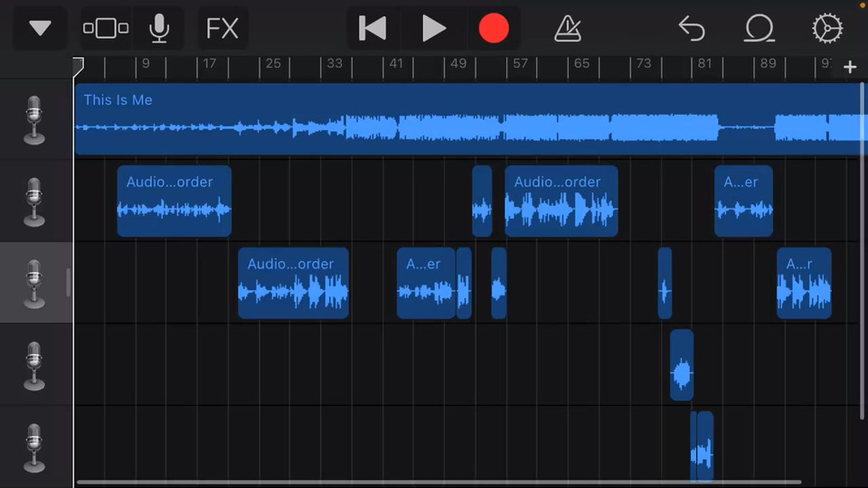This screenshot has height=488, width=868.
Task: Start playback with the Play button
Action: pyautogui.click(x=433, y=28)
